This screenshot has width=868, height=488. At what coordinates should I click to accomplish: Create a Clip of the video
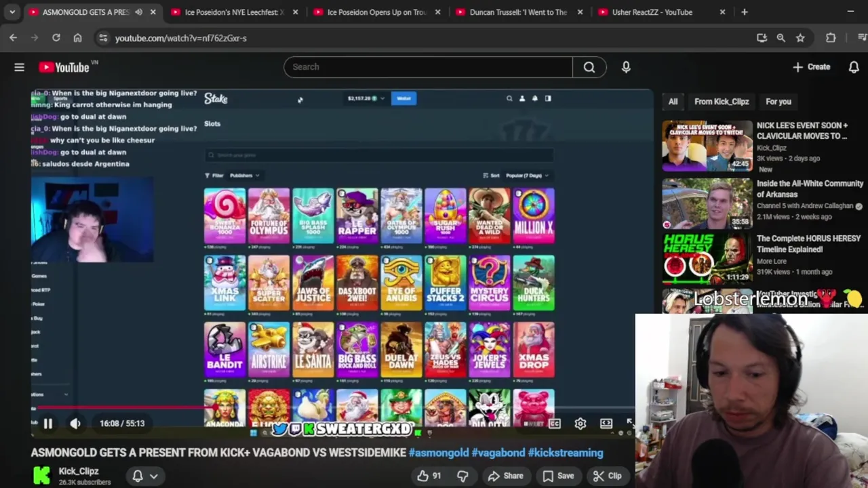point(607,476)
